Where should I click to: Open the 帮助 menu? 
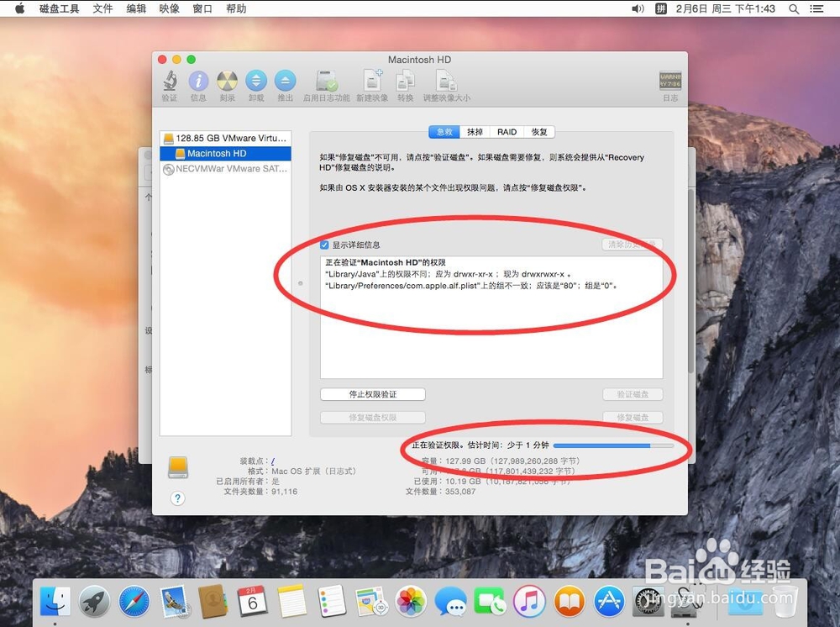click(236, 8)
